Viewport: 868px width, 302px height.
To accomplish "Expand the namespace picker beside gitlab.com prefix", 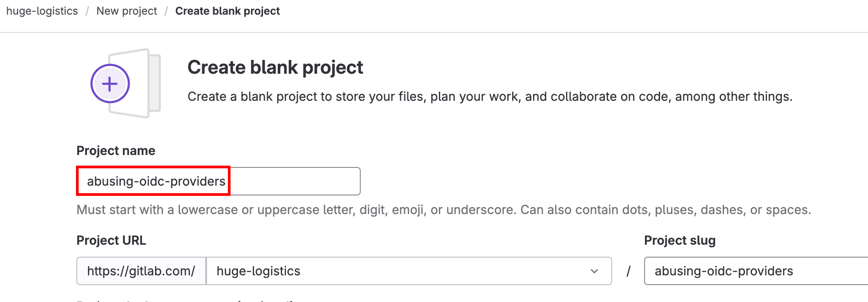I will click(594, 271).
